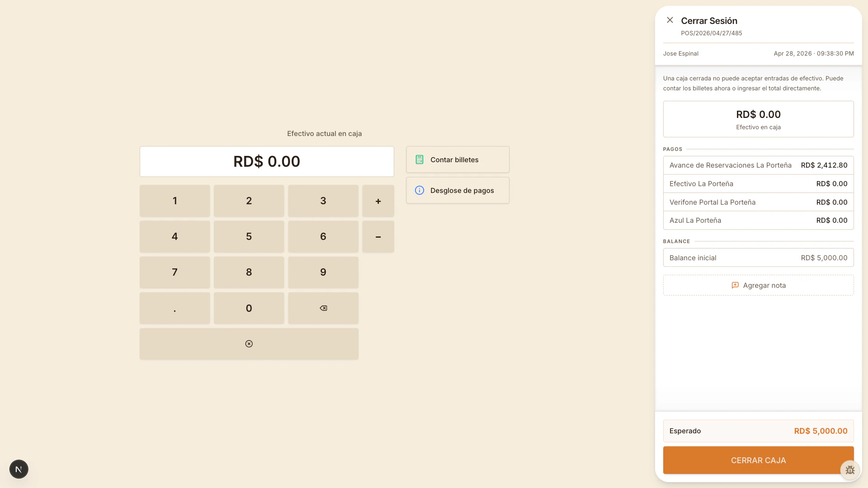868x488 pixels.
Task: Tap keypad digit 1
Action: coord(175,201)
